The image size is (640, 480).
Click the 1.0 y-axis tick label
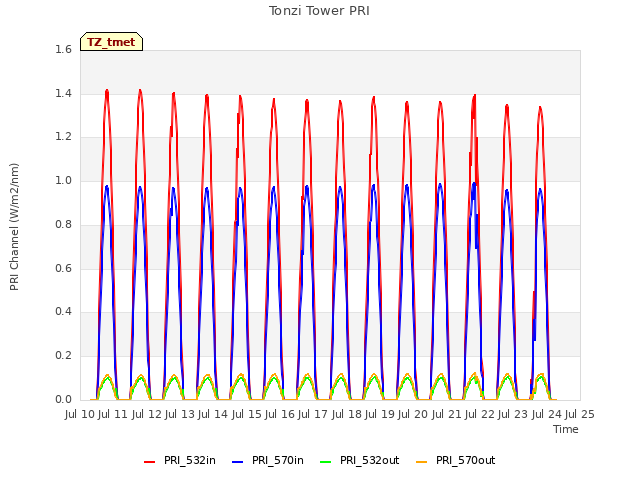click(x=63, y=180)
